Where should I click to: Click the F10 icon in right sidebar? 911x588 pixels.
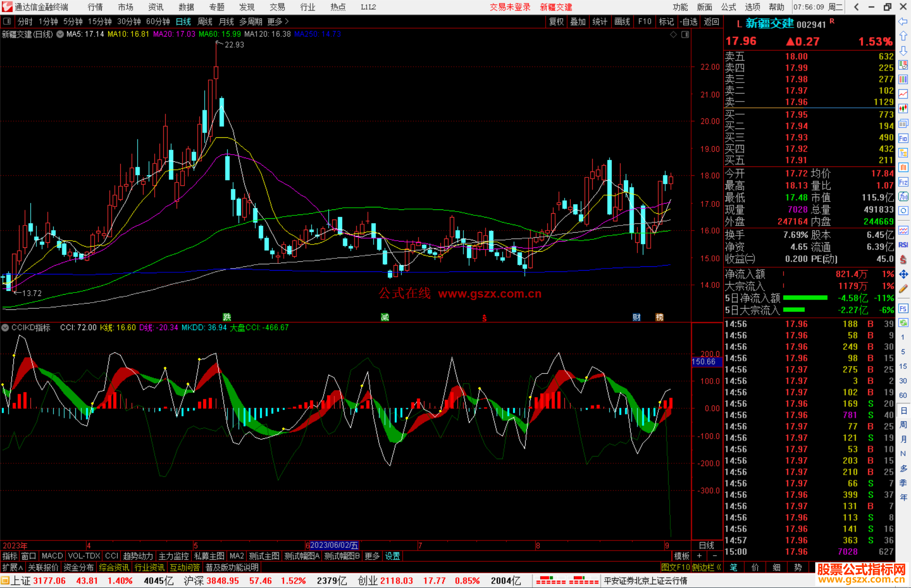pyautogui.click(x=903, y=138)
